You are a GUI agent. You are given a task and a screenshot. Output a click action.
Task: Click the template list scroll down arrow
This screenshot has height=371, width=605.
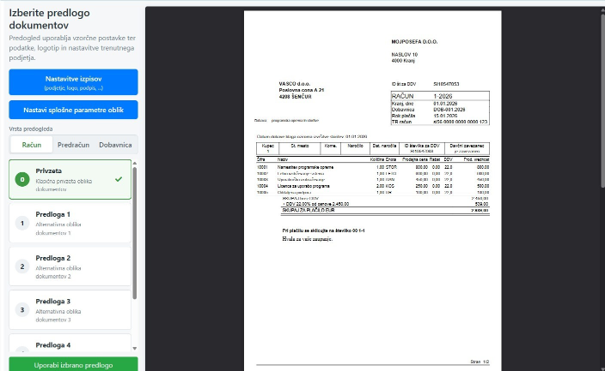135,348
